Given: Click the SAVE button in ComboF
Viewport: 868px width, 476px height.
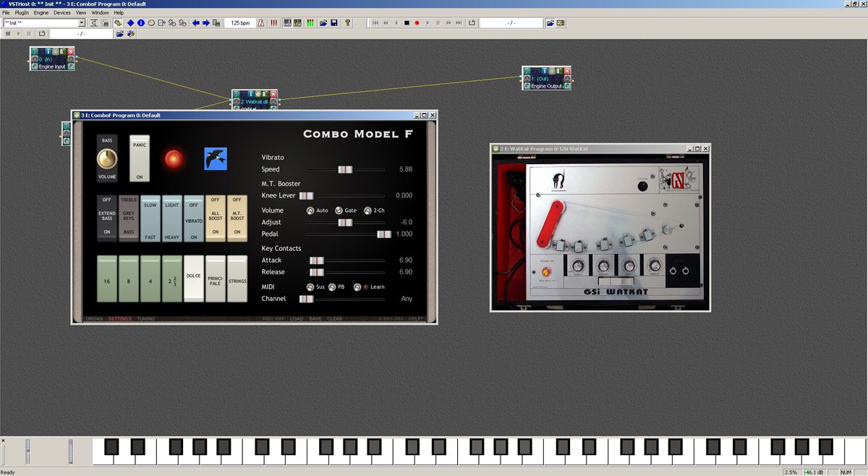Looking at the screenshot, I should 315,319.
